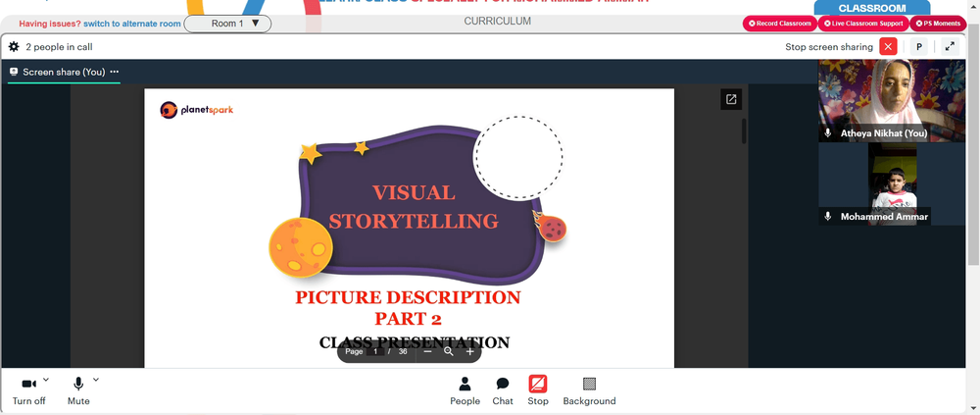Click the page number field
Image resolution: width=980 pixels, height=415 pixels.
pos(375,352)
